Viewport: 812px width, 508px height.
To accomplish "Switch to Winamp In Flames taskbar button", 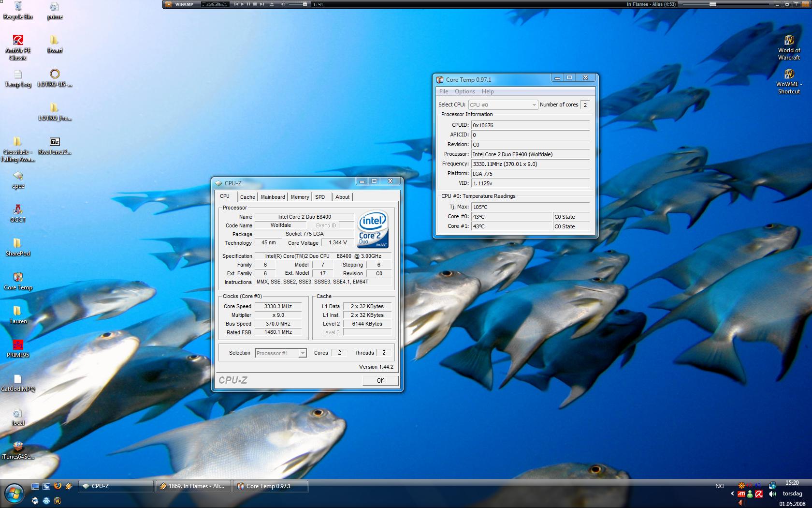I will tap(193, 486).
